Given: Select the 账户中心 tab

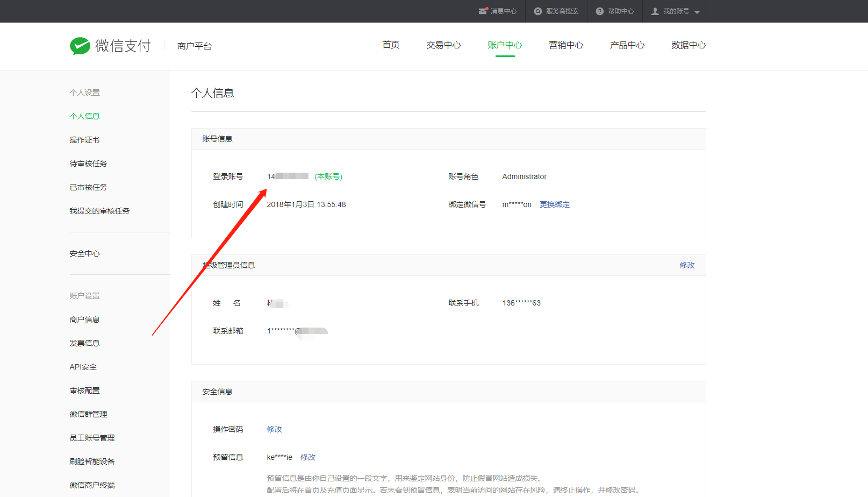Looking at the screenshot, I should [505, 45].
